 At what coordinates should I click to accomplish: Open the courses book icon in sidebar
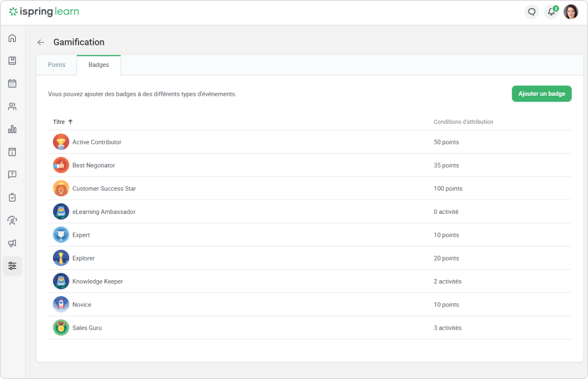[12, 61]
